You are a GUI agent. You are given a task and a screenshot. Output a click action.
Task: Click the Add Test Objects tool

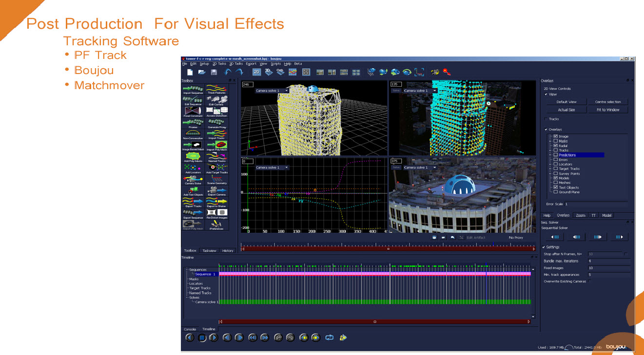coord(193,190)
